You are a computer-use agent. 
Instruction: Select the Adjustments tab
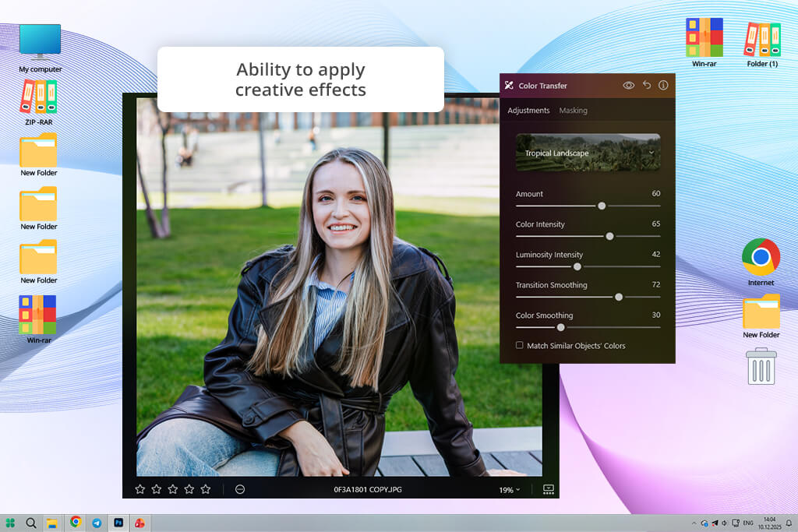point(528,111)
